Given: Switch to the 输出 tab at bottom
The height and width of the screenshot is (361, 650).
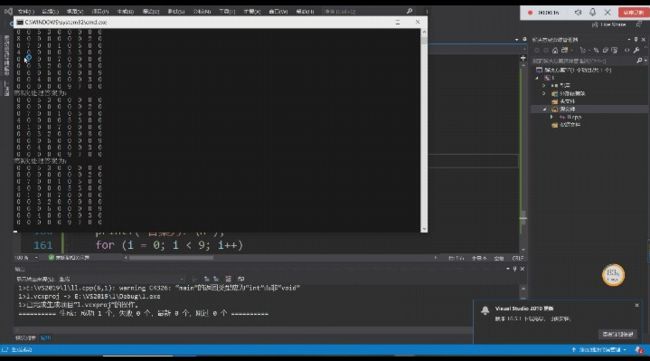Looking at the screenshot, I should (x=45, y=338).
